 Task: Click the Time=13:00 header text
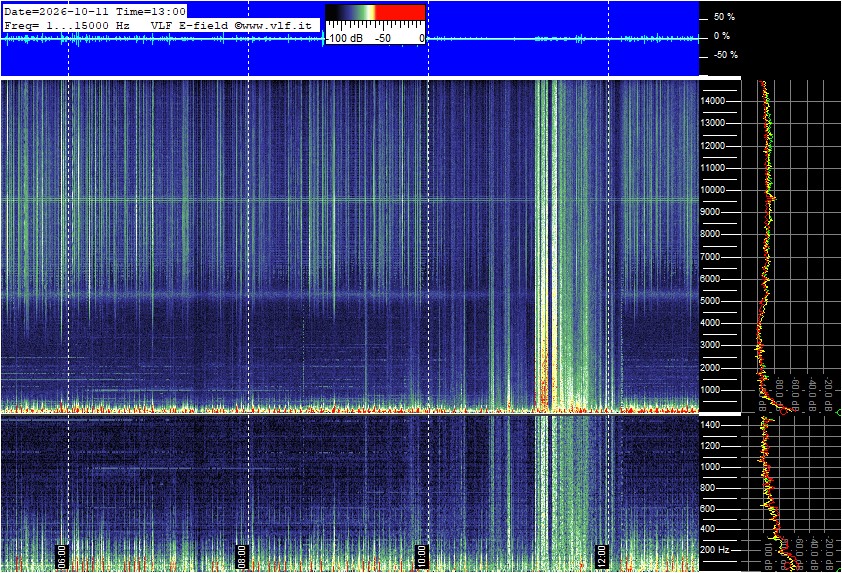click(151, 11)
